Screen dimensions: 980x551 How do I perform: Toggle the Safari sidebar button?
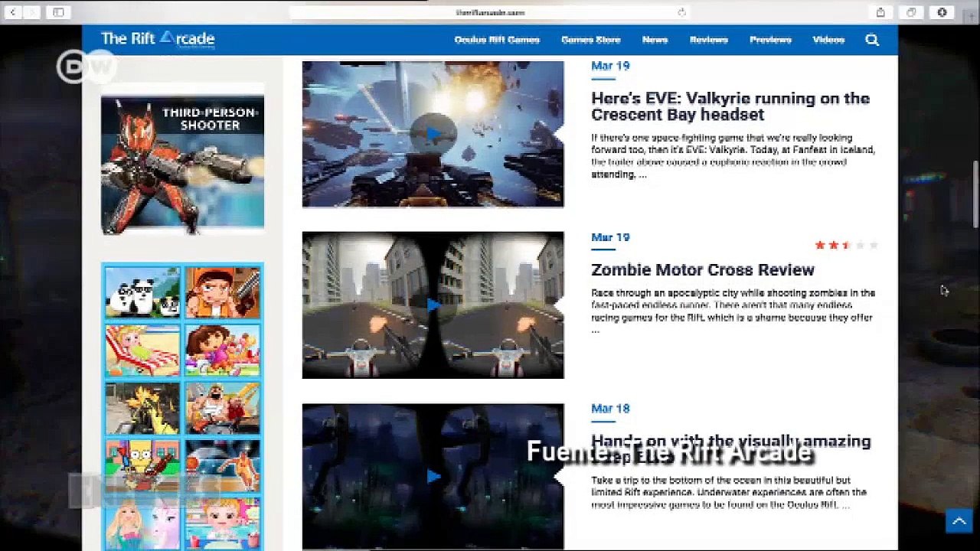[58, 12]
